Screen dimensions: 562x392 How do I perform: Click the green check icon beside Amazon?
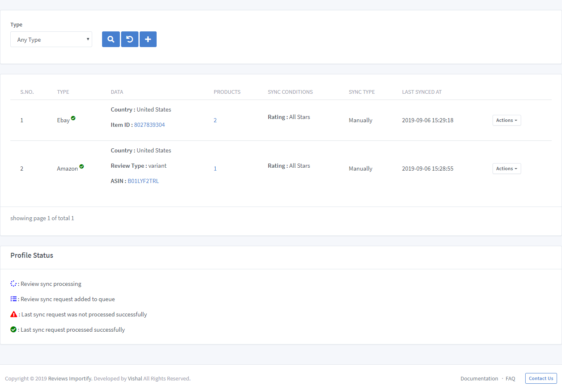[81, 166]
